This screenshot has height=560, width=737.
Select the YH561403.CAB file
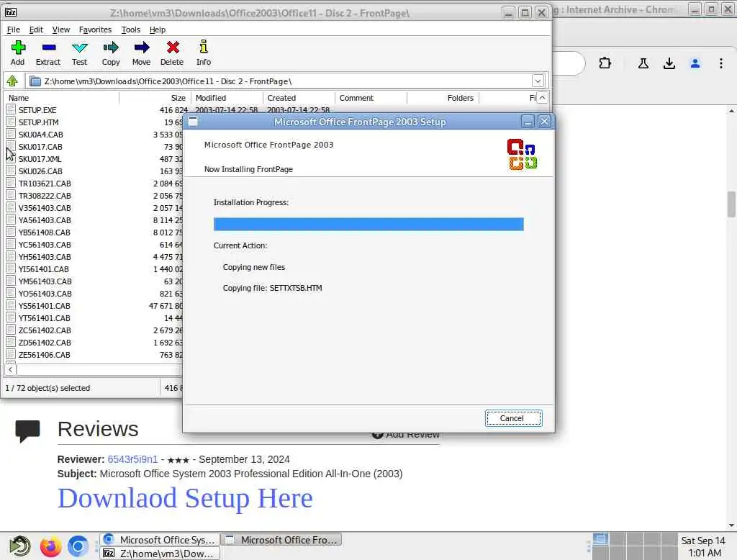45,257
